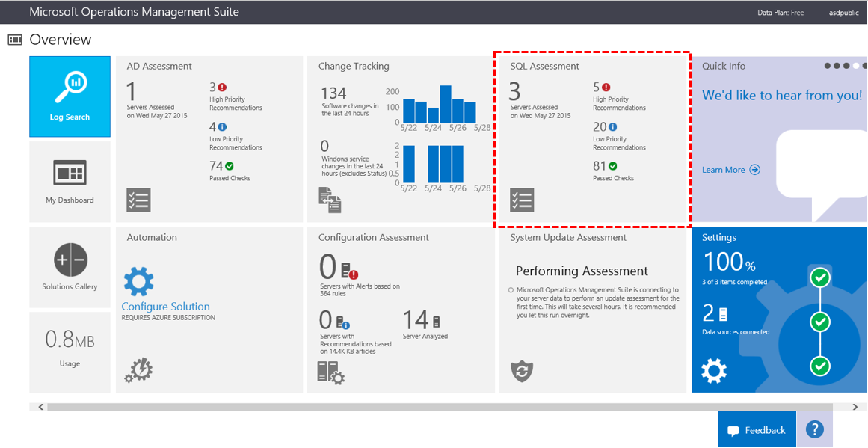Click the Settings tile gear icon
Image resolution: width=868 pixels, height=448 pixels.
714,370
